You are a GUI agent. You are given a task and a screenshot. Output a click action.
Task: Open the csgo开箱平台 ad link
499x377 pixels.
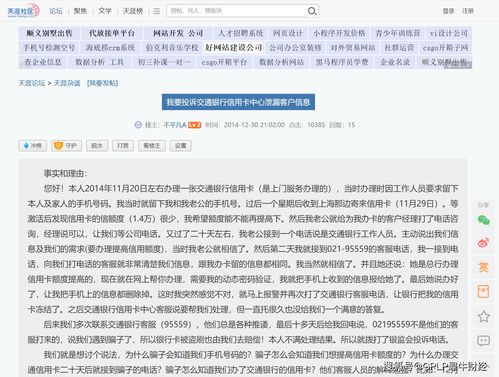pos(224,62)
